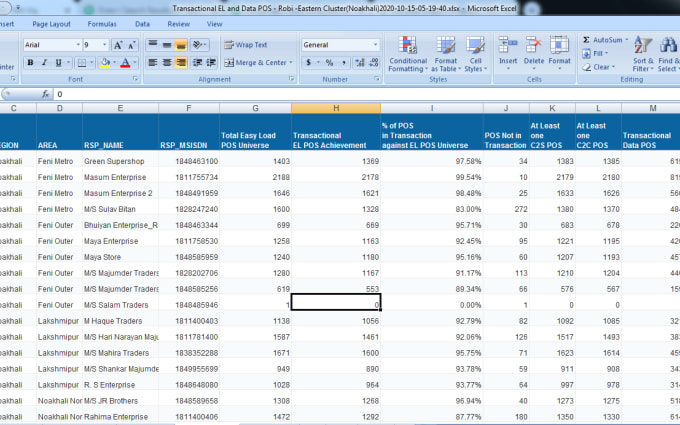Click the formula bar input

tap(366, 94)
